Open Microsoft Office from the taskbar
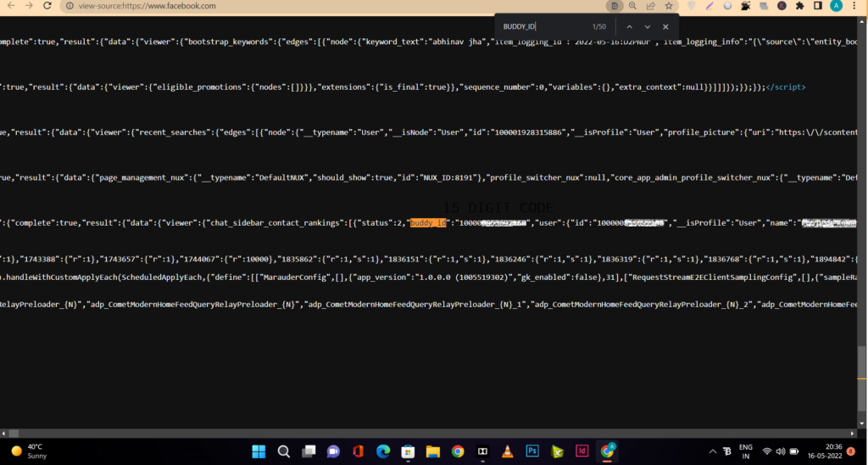The width and height of the screenshot is (868, 465). tap(359, 451)
